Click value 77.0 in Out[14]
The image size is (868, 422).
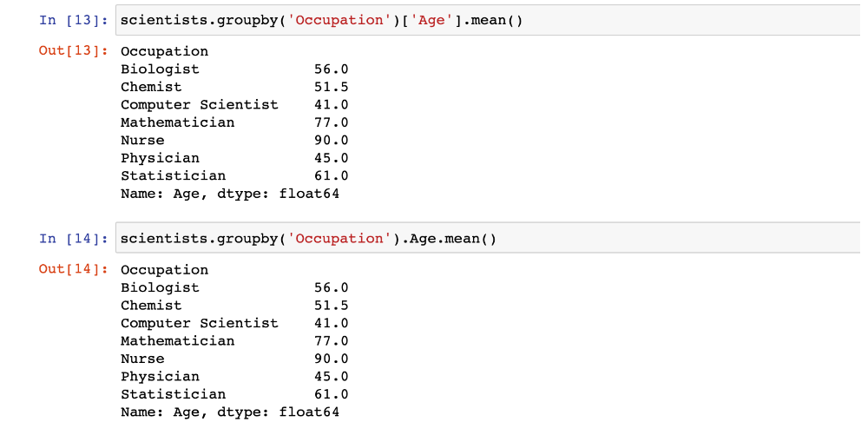(331, 340)
